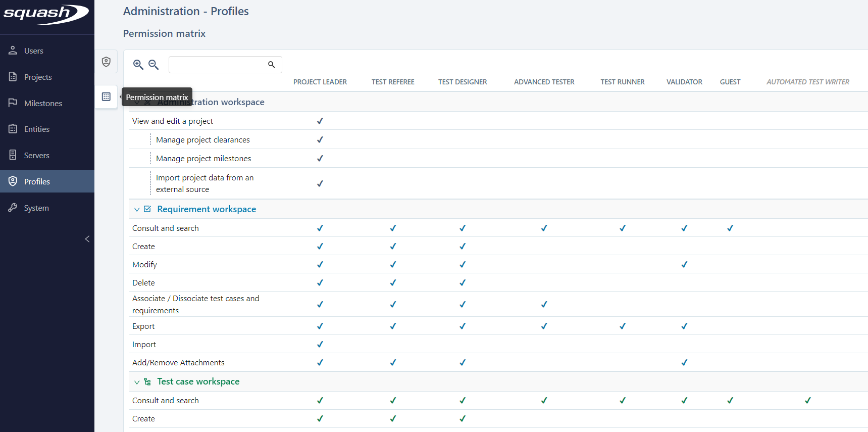Click Validator checkmark in requirement Modify row
868x432 pixels.
(684, 265)
